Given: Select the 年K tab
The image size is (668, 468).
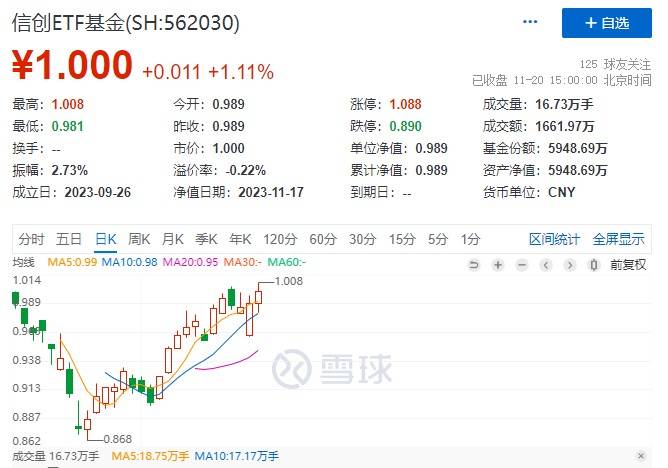Looking at the screenshot, I should [240, 239].
